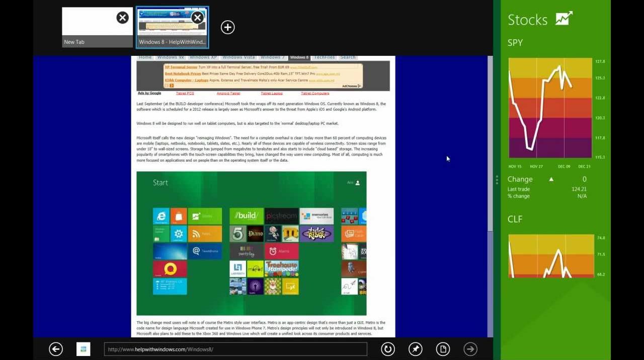Click the browser Back arrow button
Image resolution: width=644 pixels, height=360 pixels.
pos(56,349)
